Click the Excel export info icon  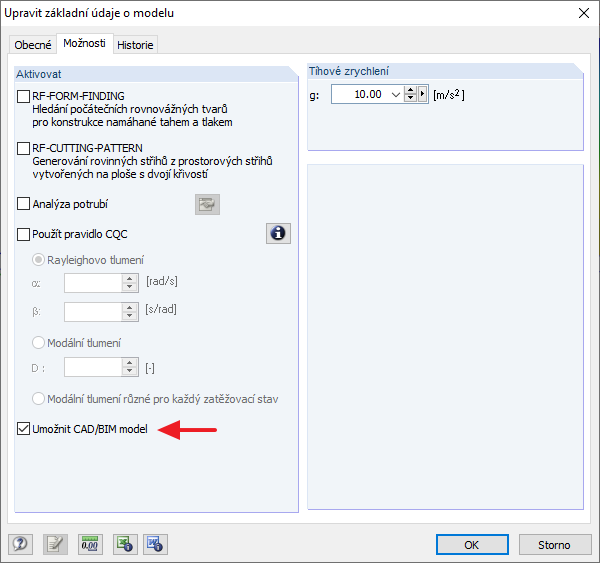click(125, 544)
